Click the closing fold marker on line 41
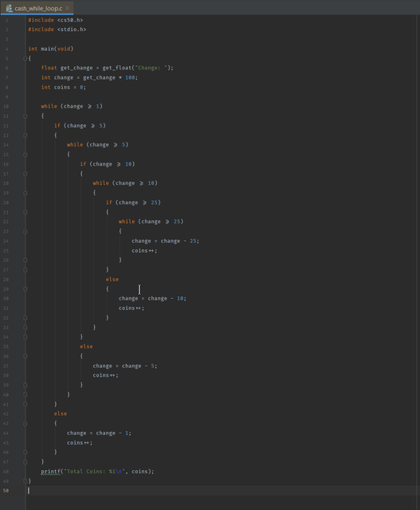420x510 pixels. click(x=25, y=404)
